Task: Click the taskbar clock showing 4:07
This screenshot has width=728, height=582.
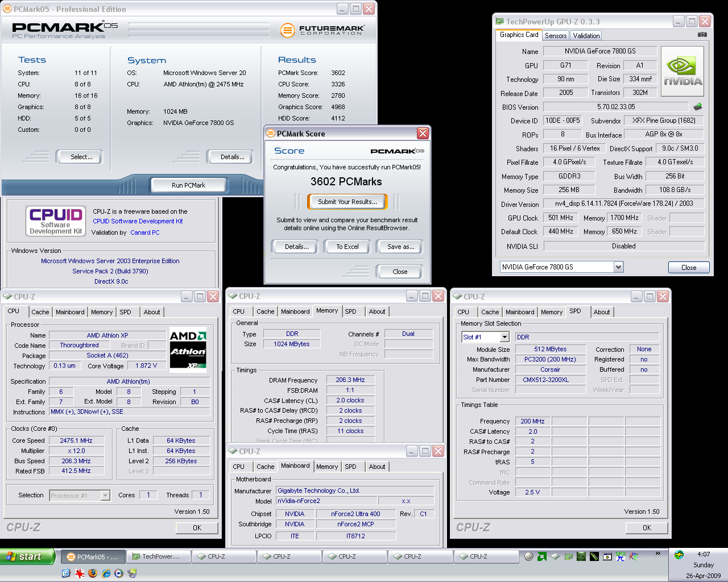Action: pos(704,554)
